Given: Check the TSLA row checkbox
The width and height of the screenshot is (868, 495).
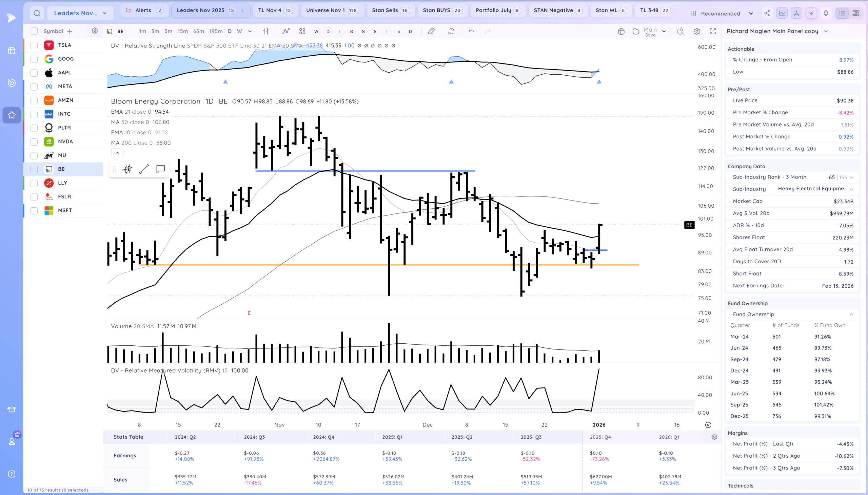Looking at the screenshot, I should 34,45.
